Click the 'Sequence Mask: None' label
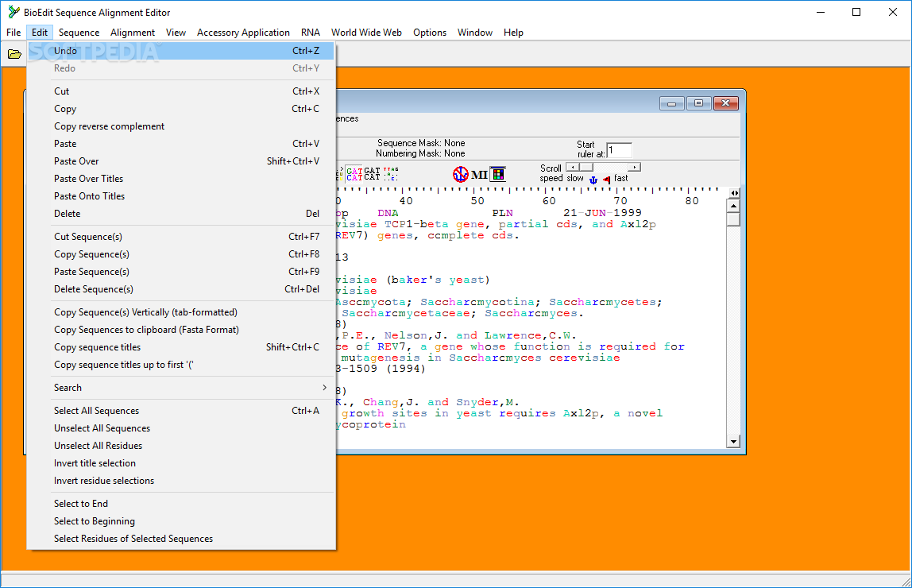Image resolution: width=912 pixels, height=588 pixels. point(421,143)
